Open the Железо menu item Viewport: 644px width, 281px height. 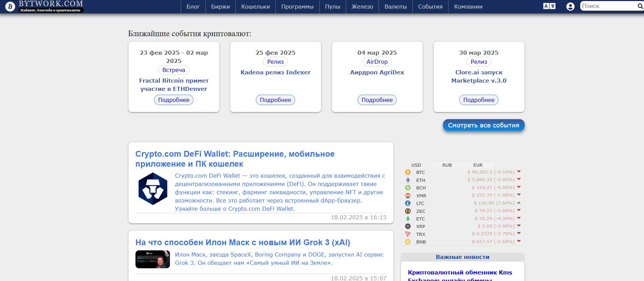[362, 7]
